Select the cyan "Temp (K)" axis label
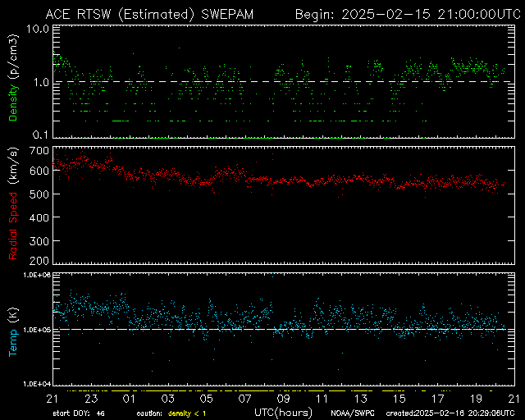This screenshot has width=525, height=420. (13, 332)
